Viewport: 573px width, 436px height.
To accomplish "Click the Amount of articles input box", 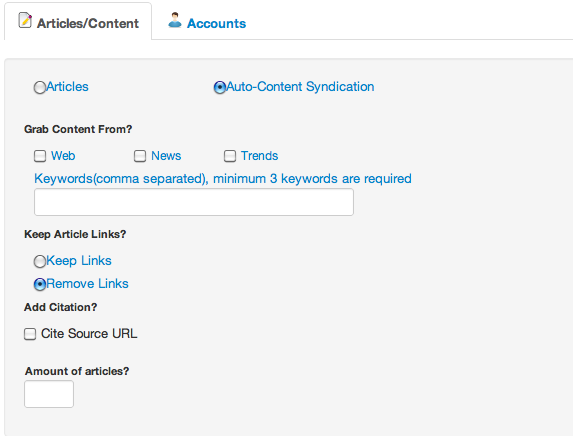I will point(49,394).
